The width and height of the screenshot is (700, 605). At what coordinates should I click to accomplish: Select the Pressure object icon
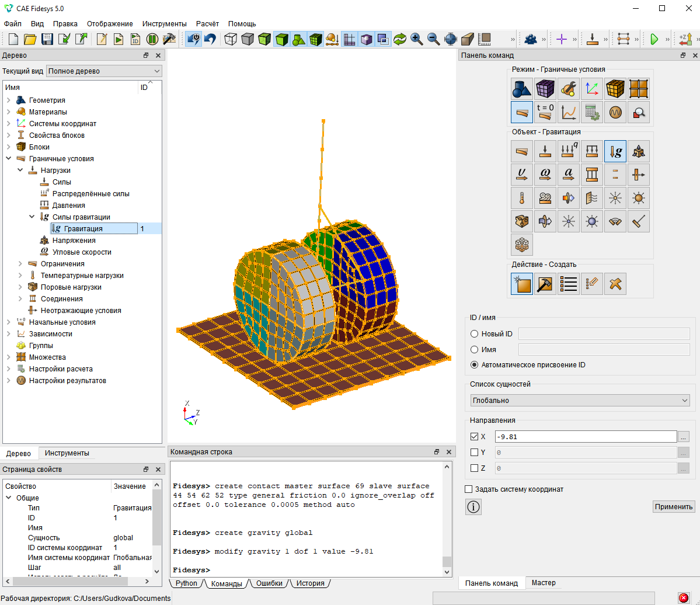(592, 151)
